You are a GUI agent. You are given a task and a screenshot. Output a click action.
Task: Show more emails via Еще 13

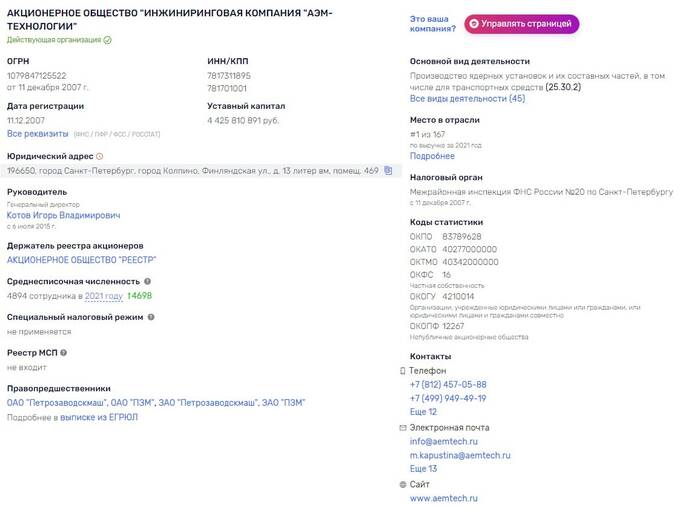(423, 469)
